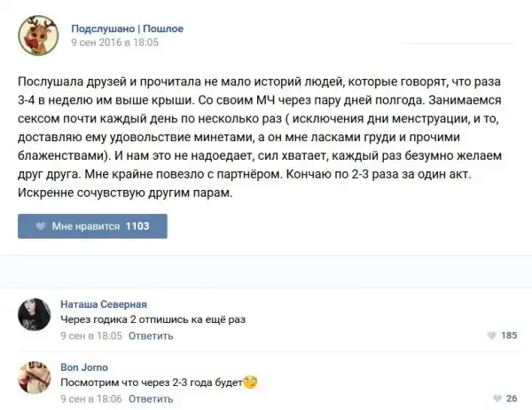Open the Подслушано | Пошлое community page
The image size is (532, 410).
[127, 28]
